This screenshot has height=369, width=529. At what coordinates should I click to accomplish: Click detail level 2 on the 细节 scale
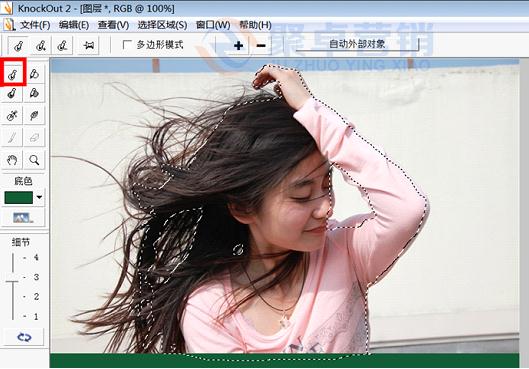tap(36, 297)
